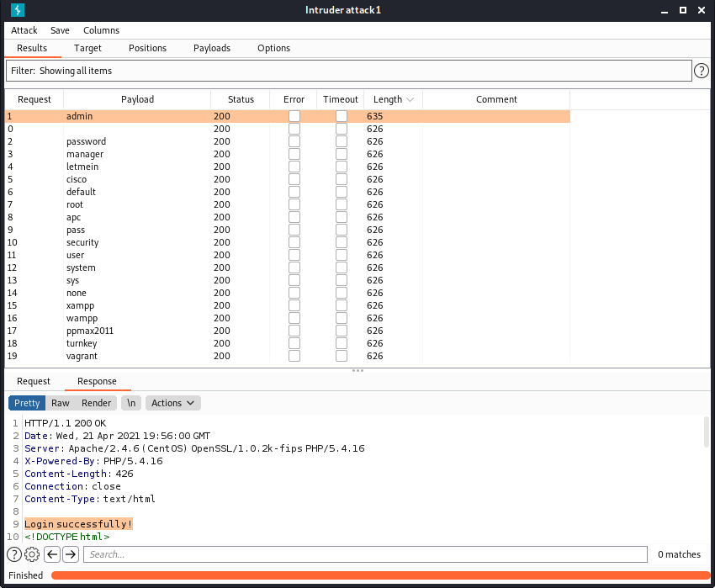Toggle Timeout checkbox for password row
The height and width of the screenshot is (588, 715).
(x=341, y=141)
